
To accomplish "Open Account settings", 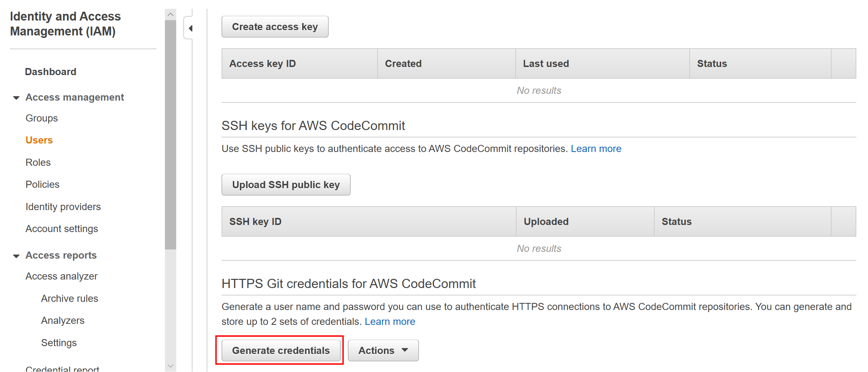I will pyautogui.click(x=62, y=229).
